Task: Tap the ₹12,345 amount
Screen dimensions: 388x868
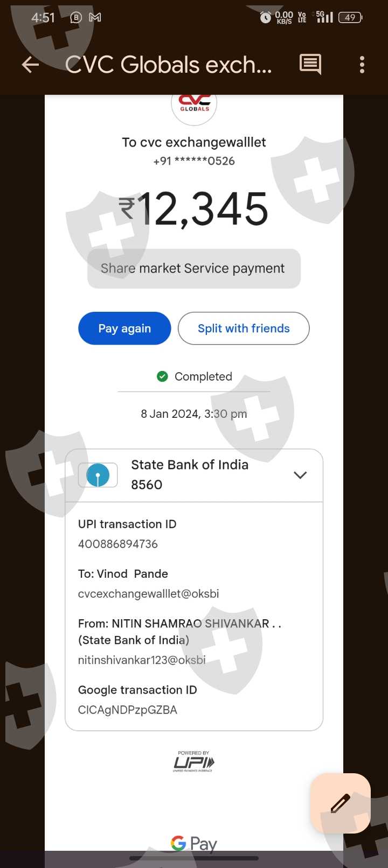Action: (193, 209)
